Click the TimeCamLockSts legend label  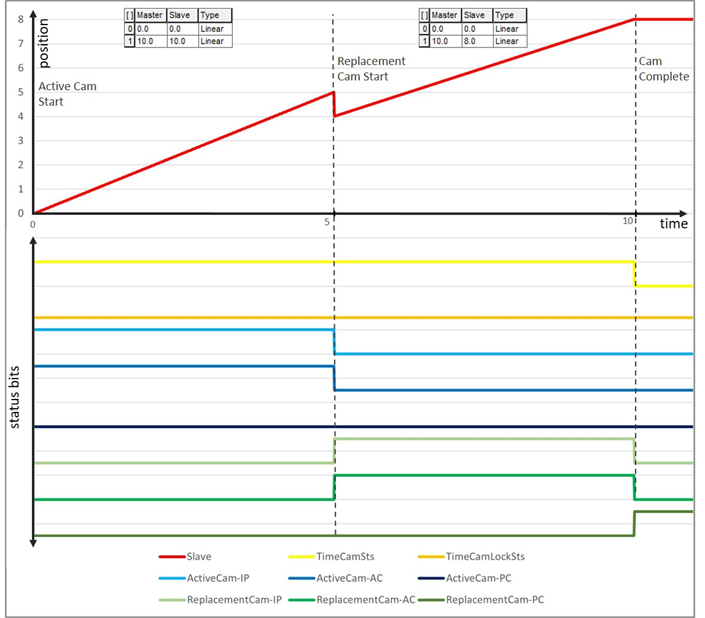tap(485, 557)
